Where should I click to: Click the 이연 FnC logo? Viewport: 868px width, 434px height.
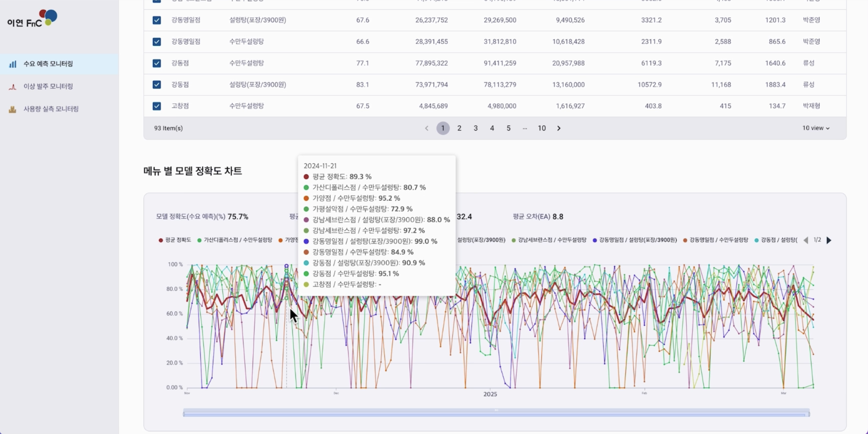(32, 18)
